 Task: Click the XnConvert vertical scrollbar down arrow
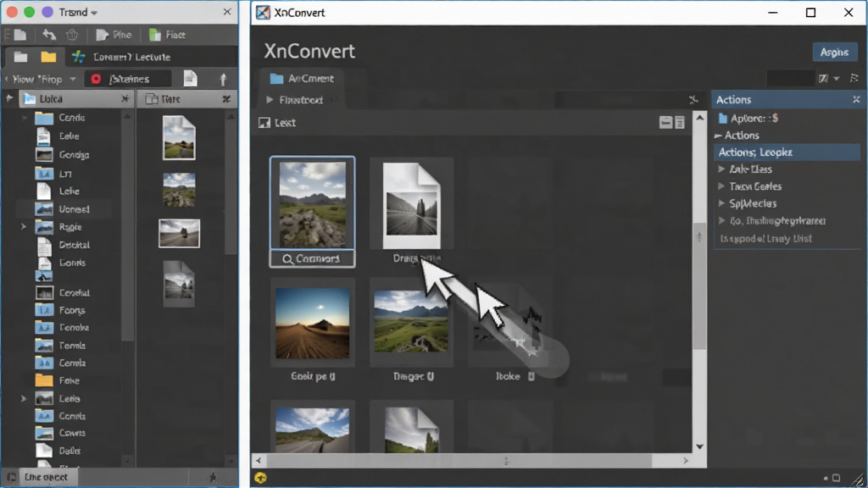699,446
